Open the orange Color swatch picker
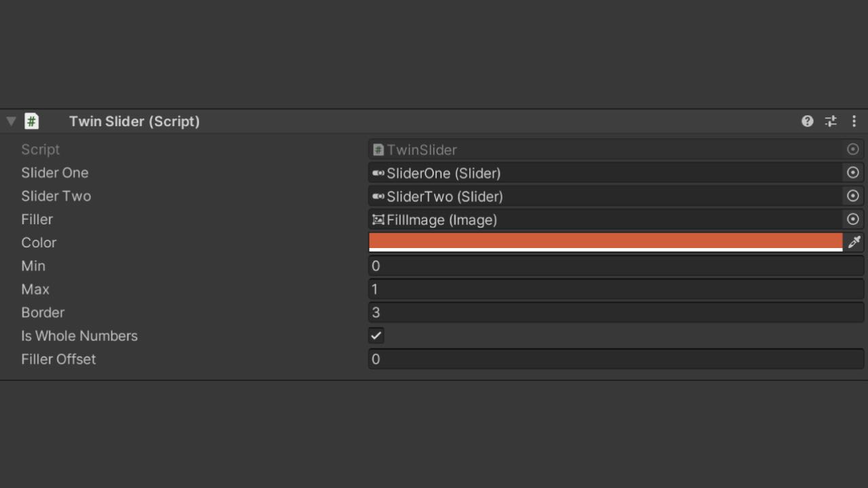The height and width of the screenshot is (488, 868). (x=605, y=242)
